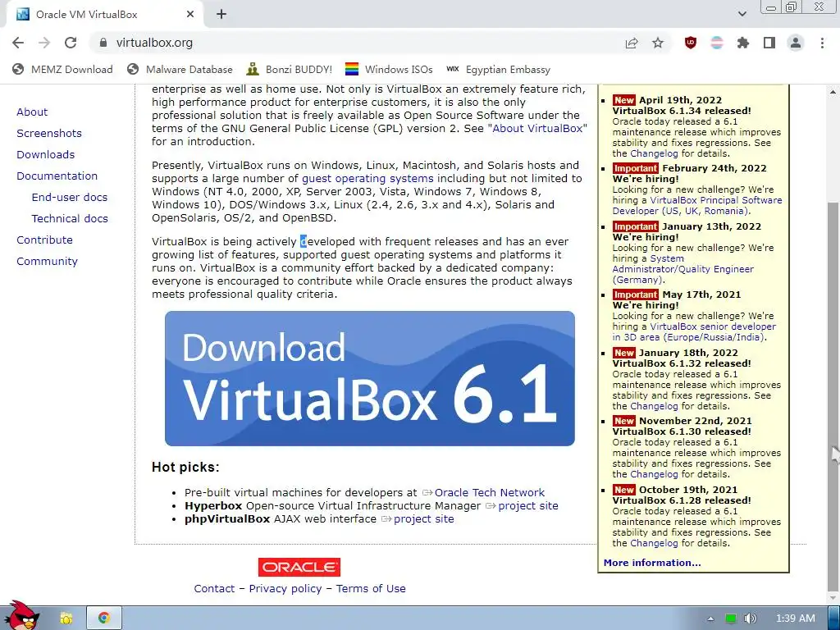Open Screenshots sidebar link
The height and width of the screenshot is (630, 840).
pos(49,134)
